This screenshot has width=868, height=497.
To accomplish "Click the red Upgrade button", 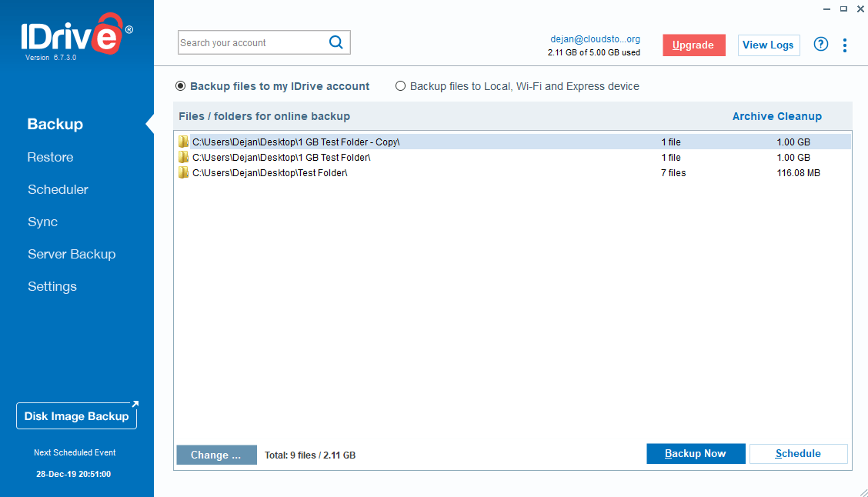I will 694,45.
